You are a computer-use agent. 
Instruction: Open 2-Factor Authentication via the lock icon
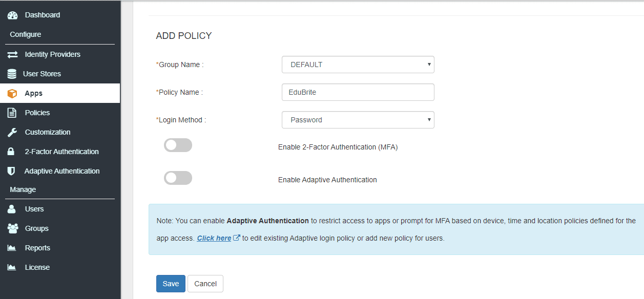tap(12, 152)
